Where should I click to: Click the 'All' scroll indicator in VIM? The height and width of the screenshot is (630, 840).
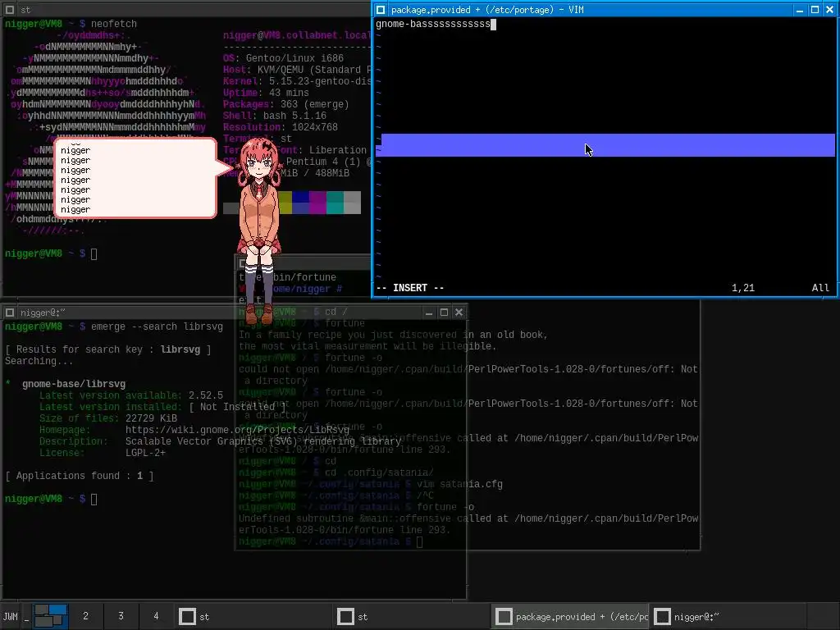[x=820, y=288]
